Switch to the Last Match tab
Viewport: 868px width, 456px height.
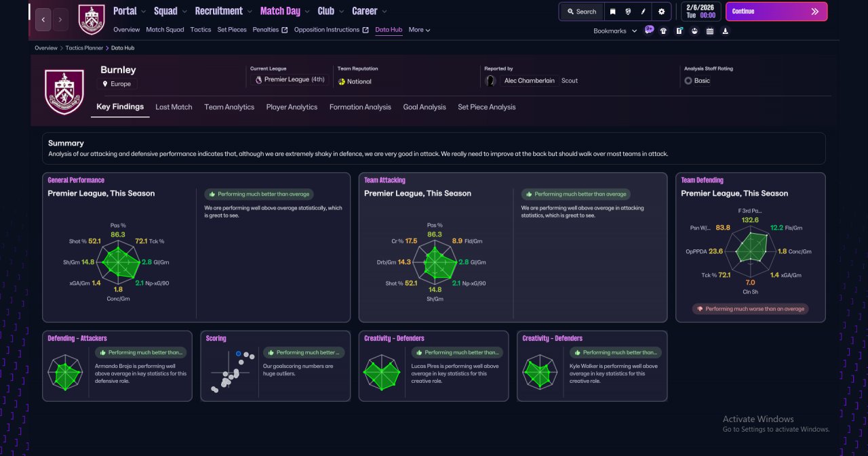(174, 107)
